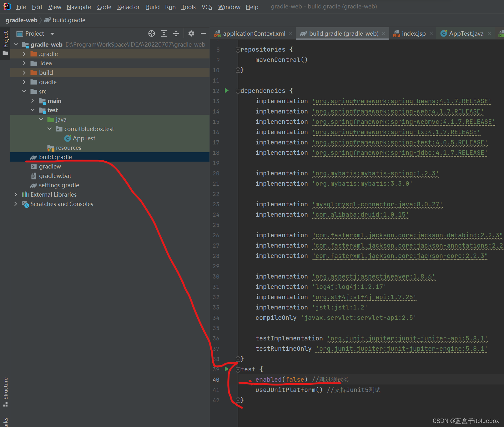Click fold end marker at line 10
This screenshot has width=504, height=427.
coord(238,70)
